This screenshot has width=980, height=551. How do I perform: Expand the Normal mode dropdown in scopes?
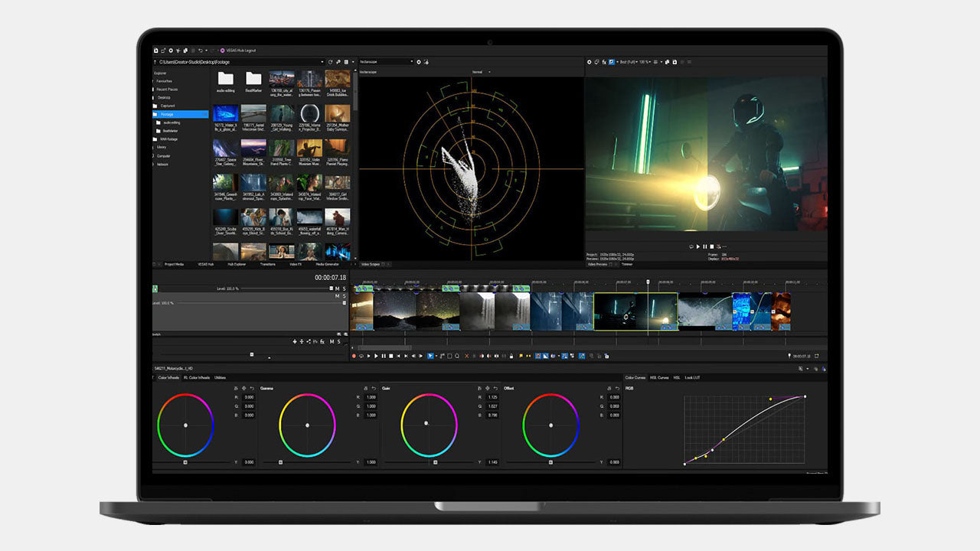pyautogui.click(x=489, y=72)
